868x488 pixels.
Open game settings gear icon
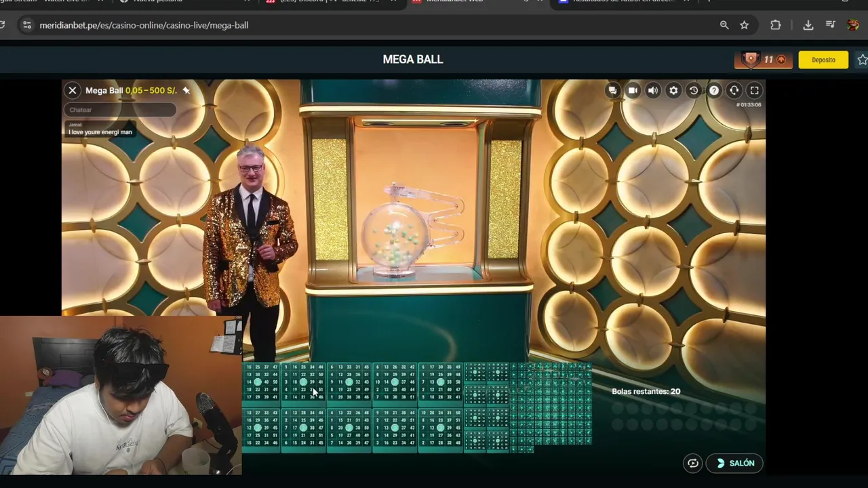tap(673, 90)
